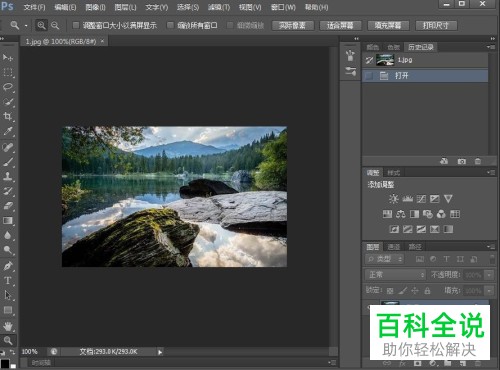Screen dimensions: 500x370
Task: Select the Dodge tool
Action: click(7, 250)
